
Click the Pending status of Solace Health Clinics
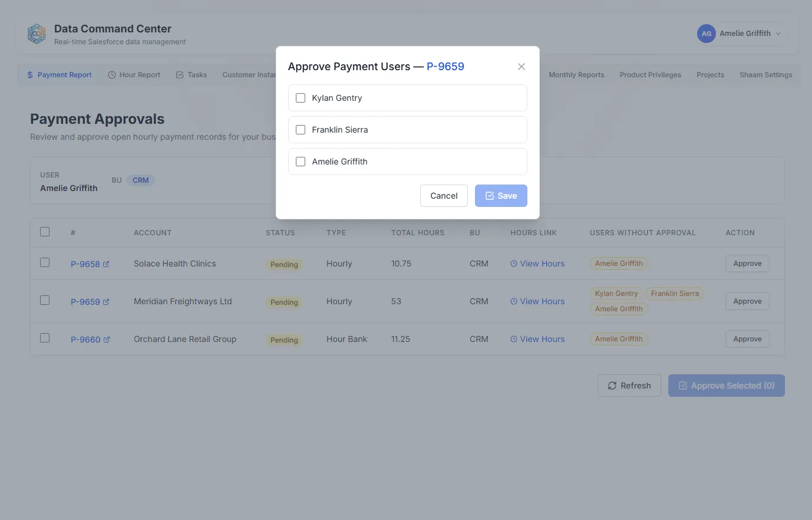point(284,265)
